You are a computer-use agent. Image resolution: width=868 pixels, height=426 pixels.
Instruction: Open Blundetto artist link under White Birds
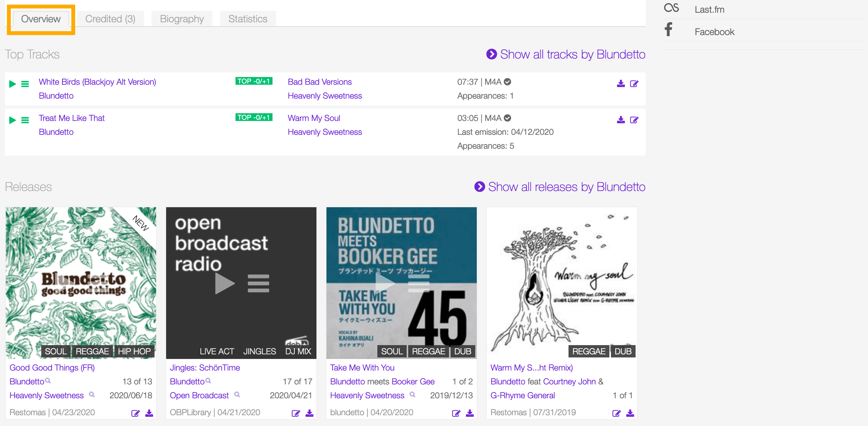56,96
